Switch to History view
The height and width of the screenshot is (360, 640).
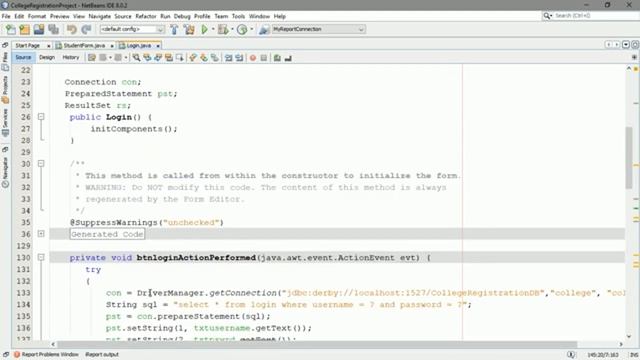tap(71, 58)
